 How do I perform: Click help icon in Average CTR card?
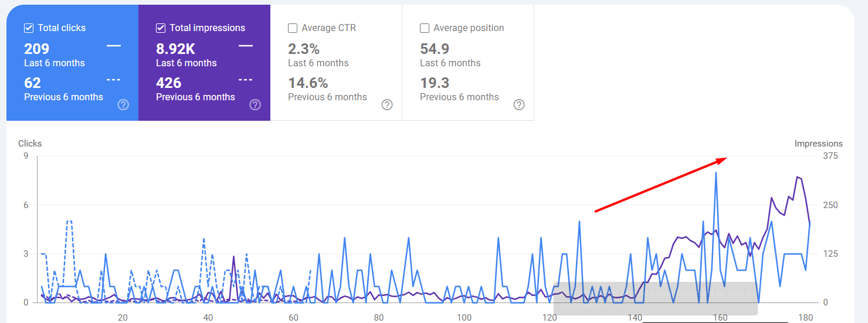pos(387,105)
